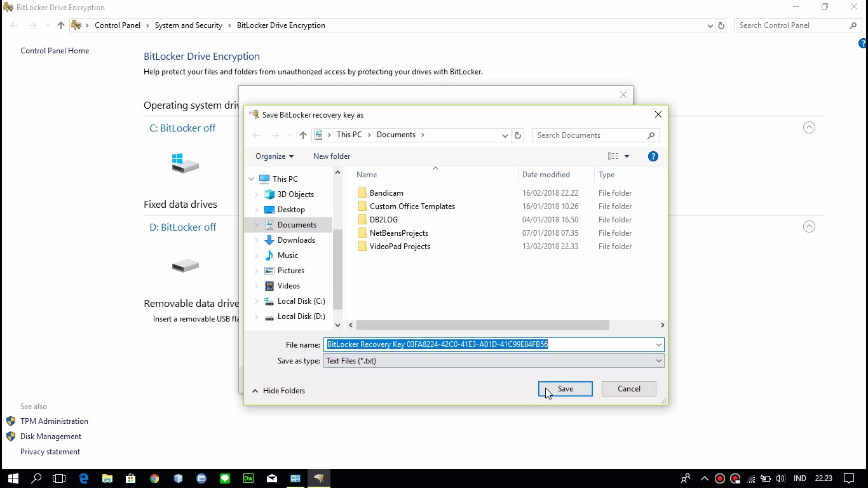
Task: Click the Save button
Action: click(565, 389)
